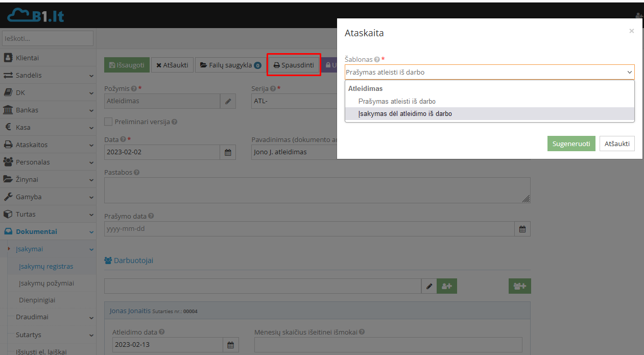644x355 pixels.
Task: Expand the Personalas sidebar section
Action: point(48,162)
